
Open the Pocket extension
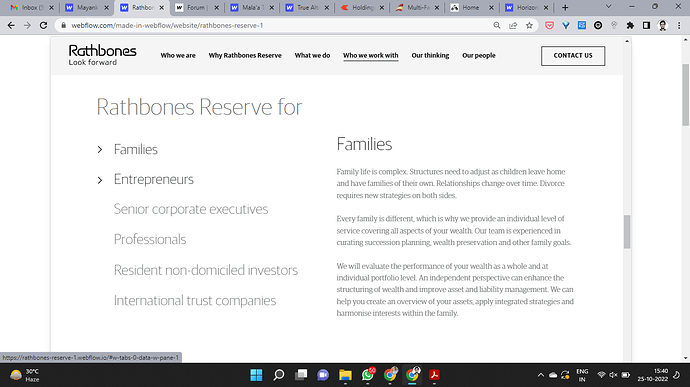tap(549, 26)
